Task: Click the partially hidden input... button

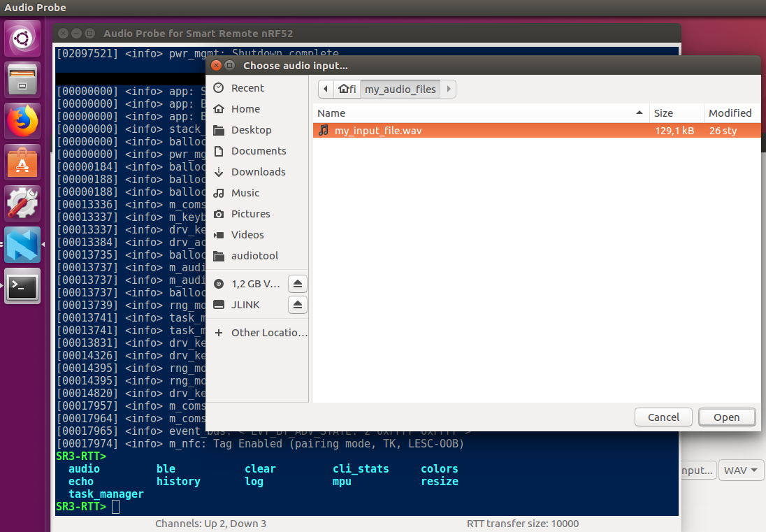Action: (699, 470)
